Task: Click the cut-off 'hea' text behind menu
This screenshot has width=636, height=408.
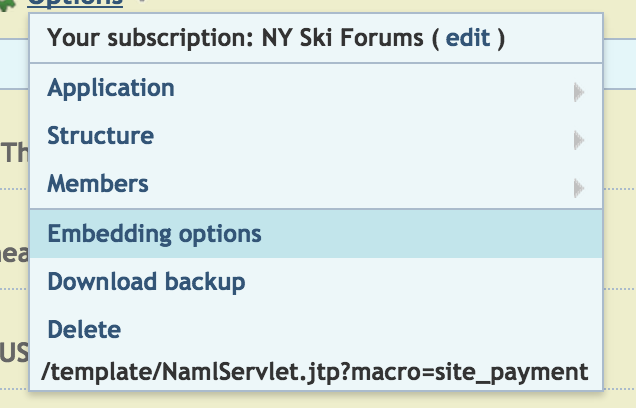Action: (x=13, y=255)
